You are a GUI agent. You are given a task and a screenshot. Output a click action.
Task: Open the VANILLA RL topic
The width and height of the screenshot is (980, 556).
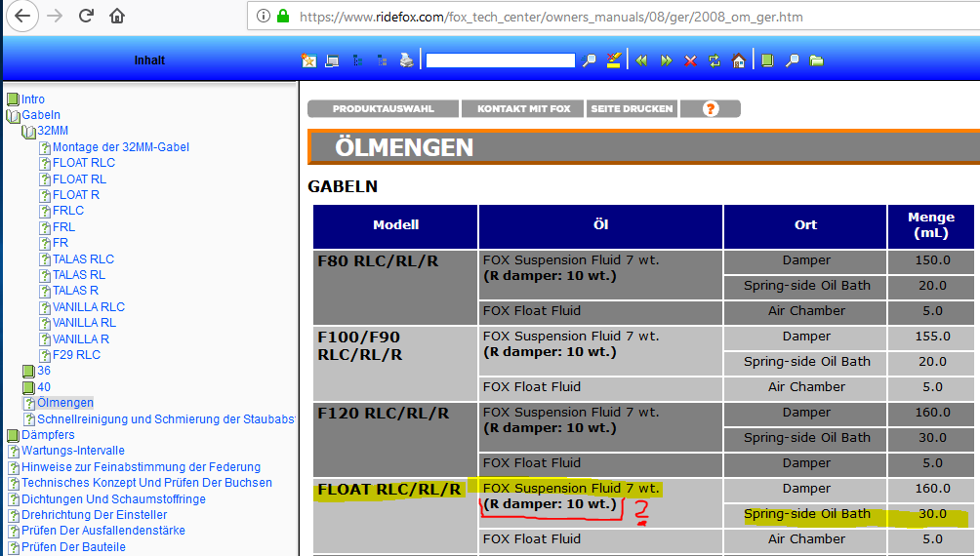(84, 323)
